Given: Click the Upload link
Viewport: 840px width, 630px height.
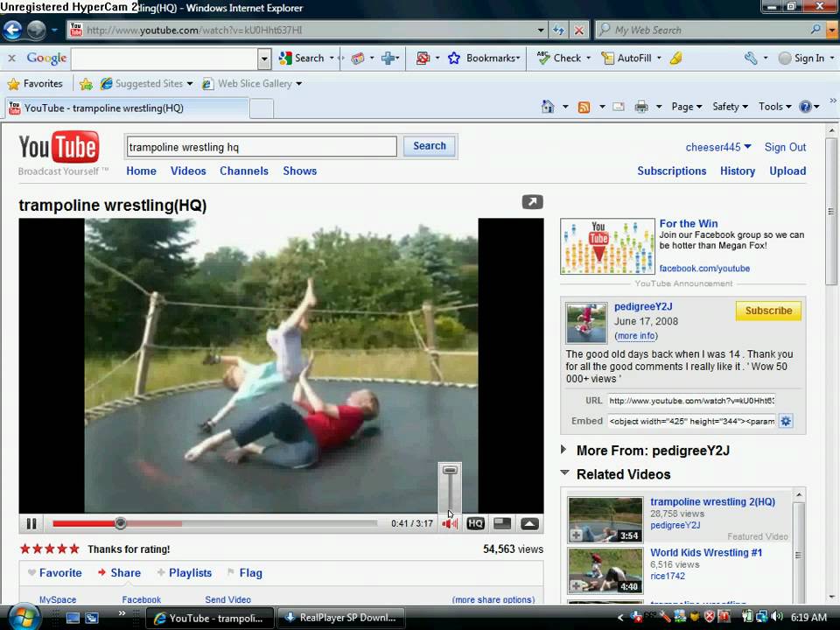Looking at the screenshot, I should (787, 171).
